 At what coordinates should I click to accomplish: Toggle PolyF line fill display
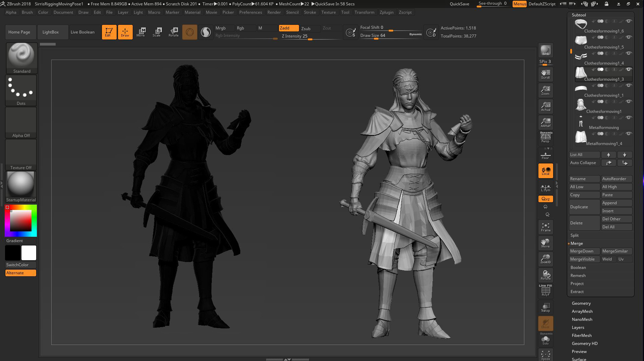(545, 290)
